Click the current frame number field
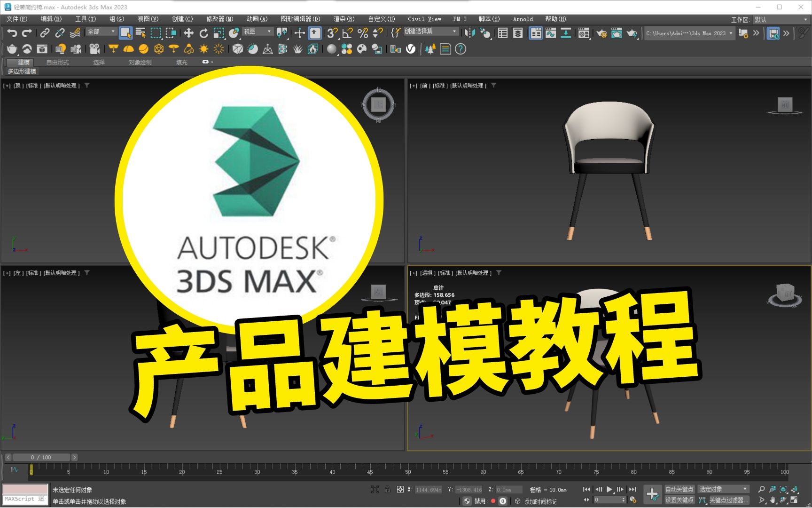This screenshot has height=508, width=812. pos(609,500)
